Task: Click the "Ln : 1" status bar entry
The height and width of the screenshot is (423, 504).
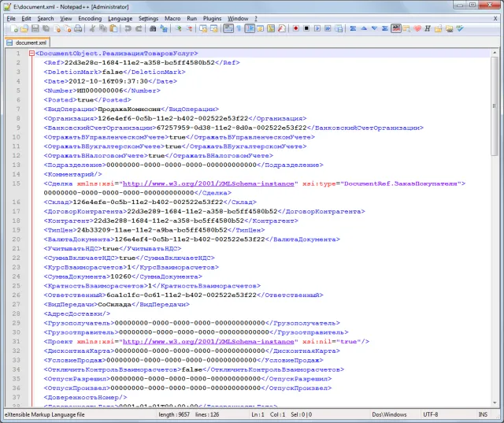Action: click(x=258, y=414)
